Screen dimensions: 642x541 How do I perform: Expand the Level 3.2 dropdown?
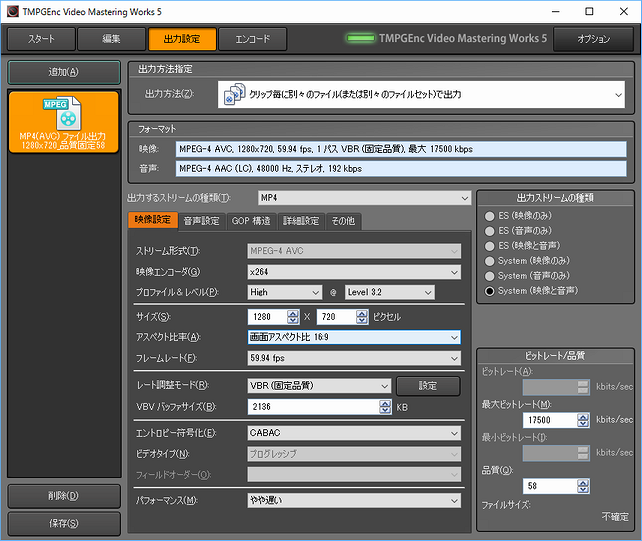(390, 292)
